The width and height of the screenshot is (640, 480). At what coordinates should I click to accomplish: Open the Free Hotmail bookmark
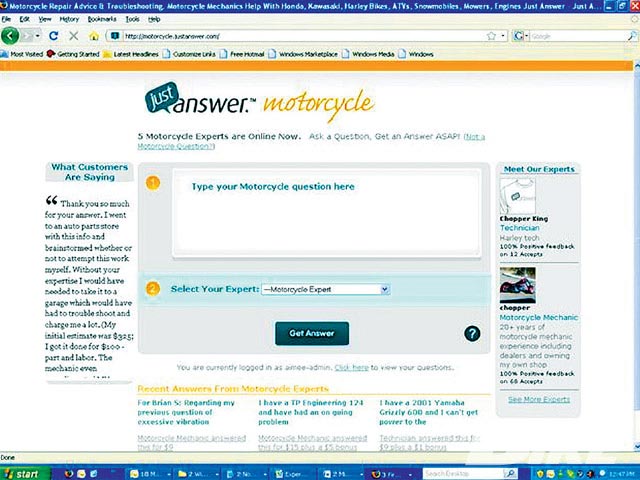[242, 54]
